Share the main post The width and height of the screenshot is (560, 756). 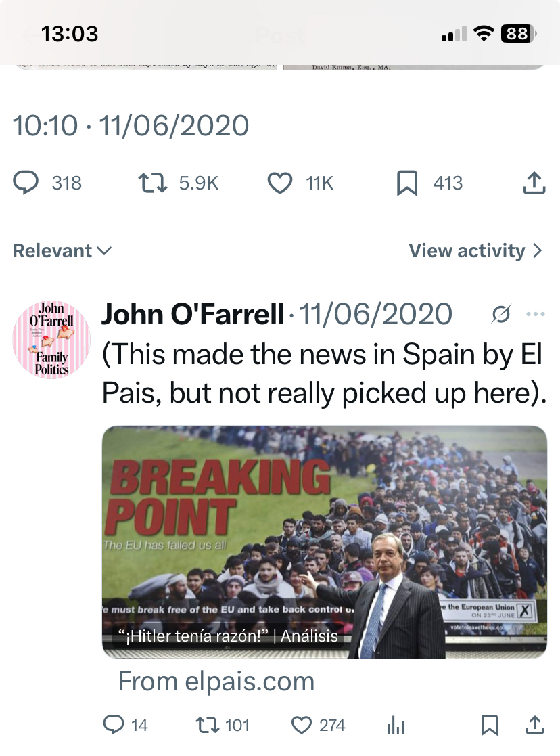(x=534, y=183)
